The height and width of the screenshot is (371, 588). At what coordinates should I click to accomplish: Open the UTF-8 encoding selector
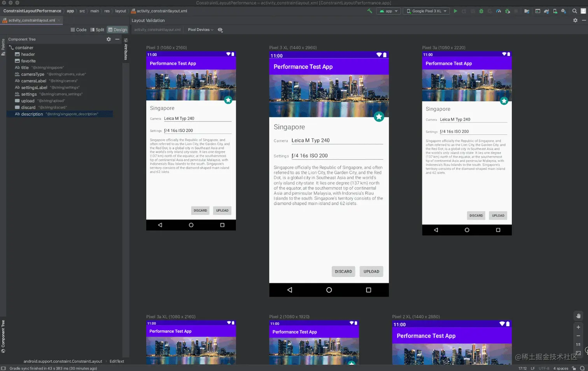[x=544, y=368]
